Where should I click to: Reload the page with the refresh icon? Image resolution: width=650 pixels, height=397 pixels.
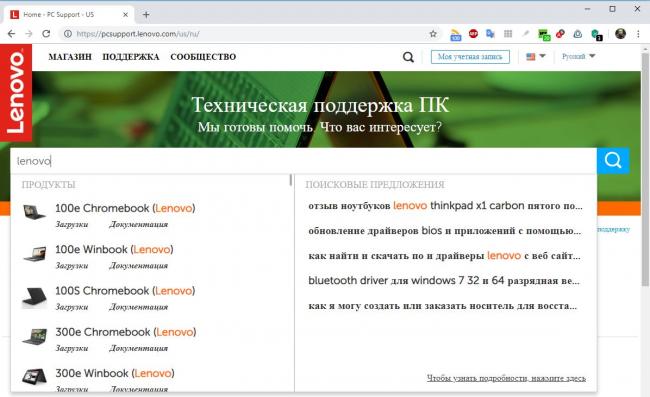[46, 34]
